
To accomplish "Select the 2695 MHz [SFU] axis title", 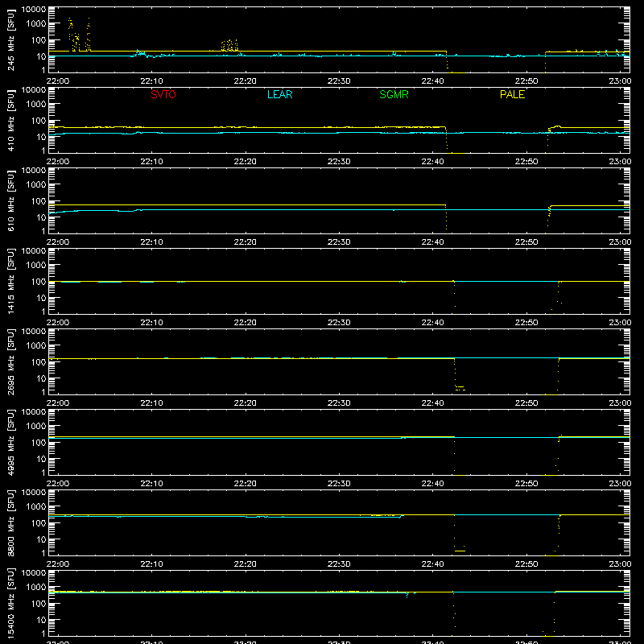I will [10, 362].
